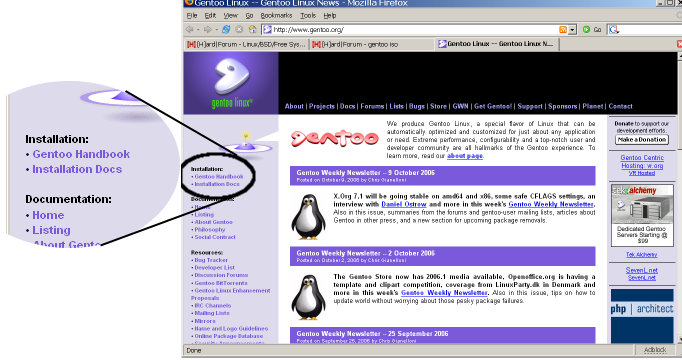Open the first SevenL.net sponsor link
The width and height of the screenshot is (682, 360).
642,270
